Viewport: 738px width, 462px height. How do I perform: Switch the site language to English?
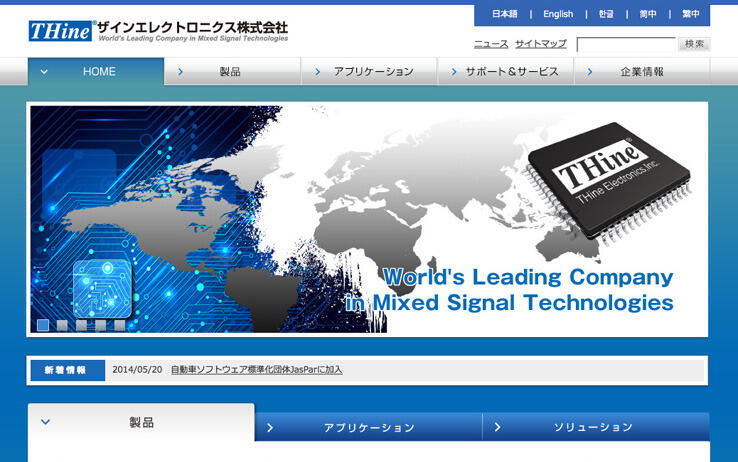pyautogui.click(x=558, y=14)
